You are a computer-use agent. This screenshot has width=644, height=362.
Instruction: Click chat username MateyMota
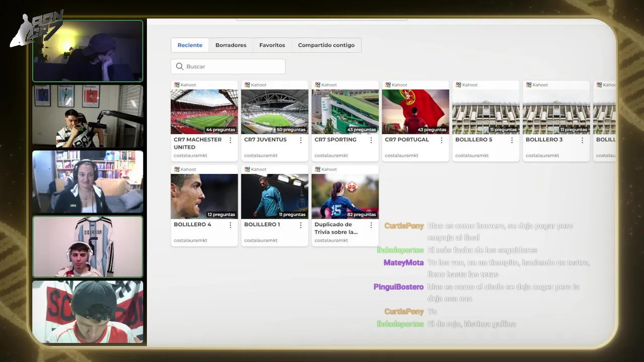(404, 262)
